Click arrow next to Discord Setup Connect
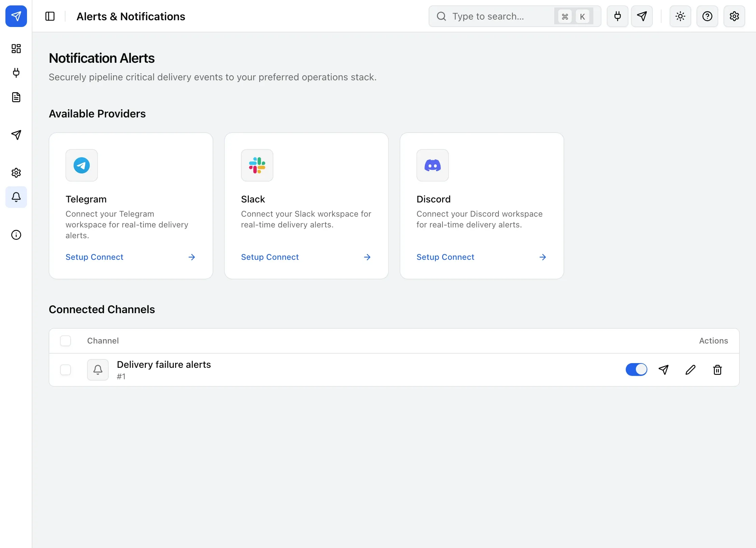Image resolution: width=756 pixels, height=548 pixels. [x=543, y=257]
